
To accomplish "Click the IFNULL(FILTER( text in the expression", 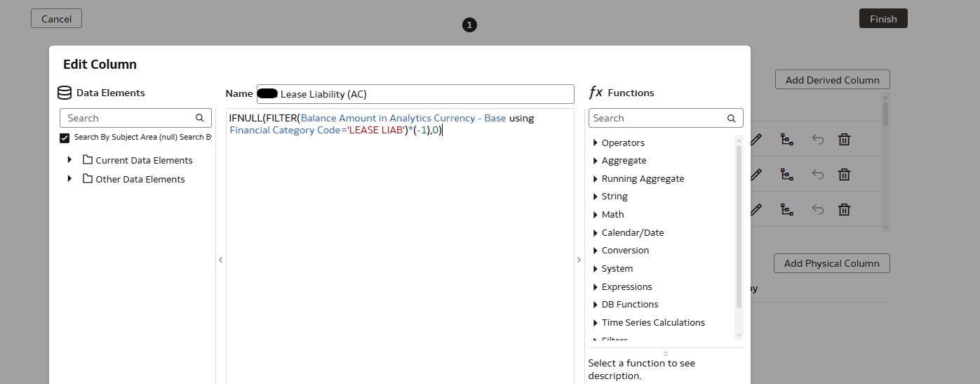I will 264,118.
